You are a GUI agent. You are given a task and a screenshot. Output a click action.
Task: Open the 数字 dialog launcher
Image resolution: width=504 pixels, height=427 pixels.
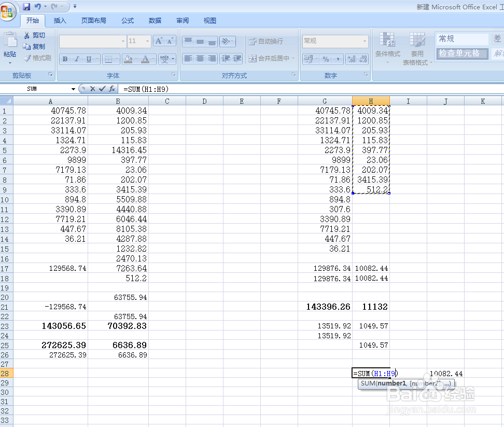pyautogui.click(x=366, y=74)
